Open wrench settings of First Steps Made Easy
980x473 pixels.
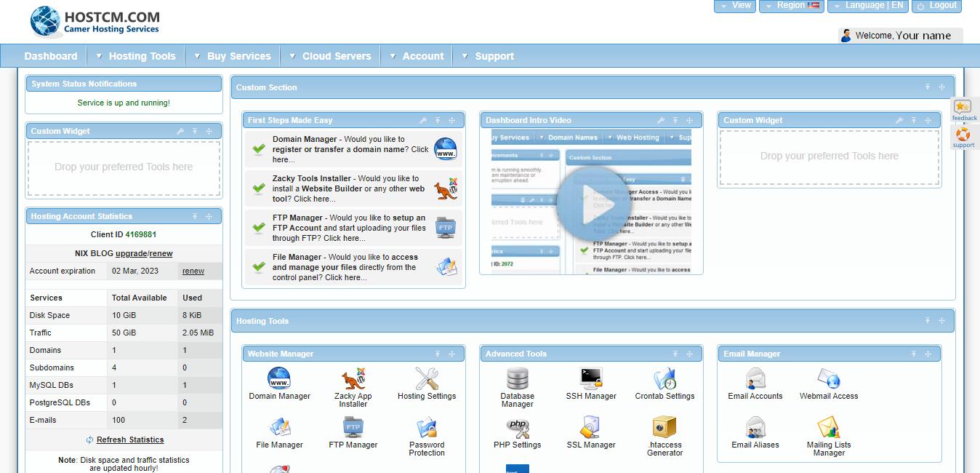[423, 121]
